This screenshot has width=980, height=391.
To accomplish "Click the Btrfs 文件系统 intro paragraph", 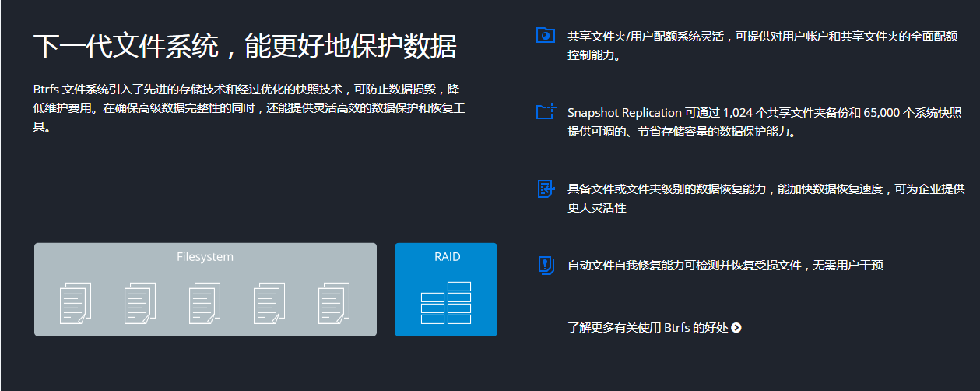I will point(251,108).
